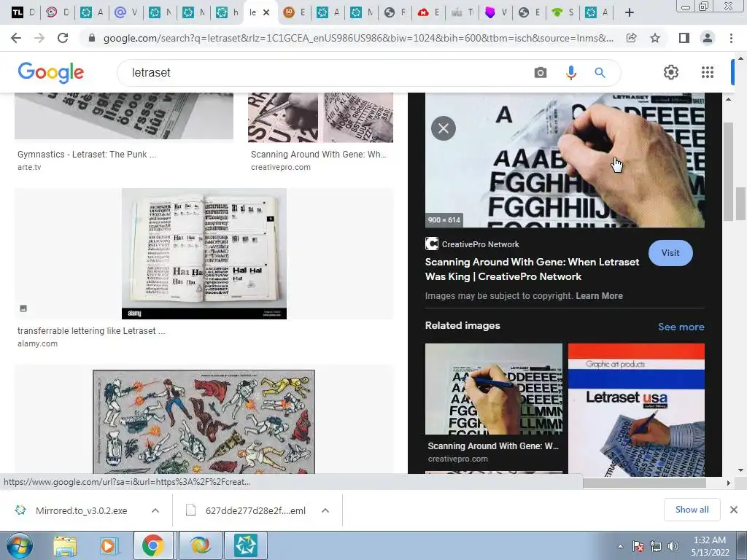This screenshot has height=560, width=747.
Task: Click the Visit button
Action: [670, 253]
